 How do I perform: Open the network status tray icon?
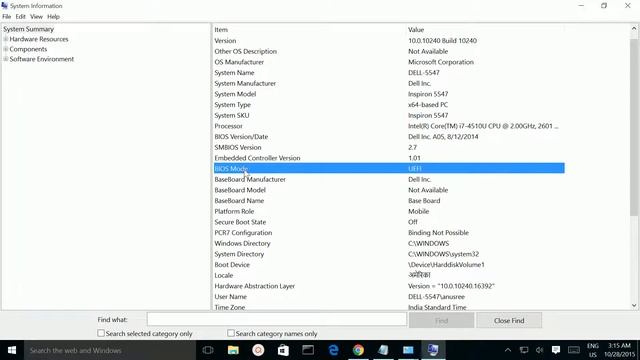point(524,350)
